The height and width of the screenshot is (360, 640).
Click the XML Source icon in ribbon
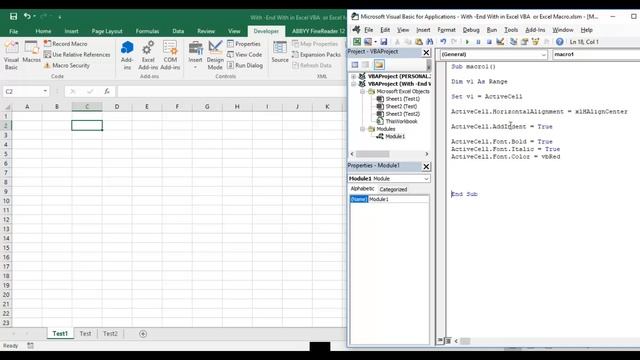280,52
